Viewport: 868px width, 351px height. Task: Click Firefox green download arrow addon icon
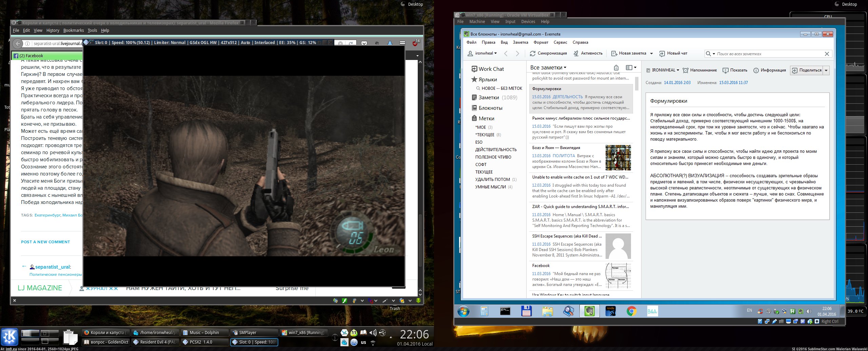pos(418,301)
